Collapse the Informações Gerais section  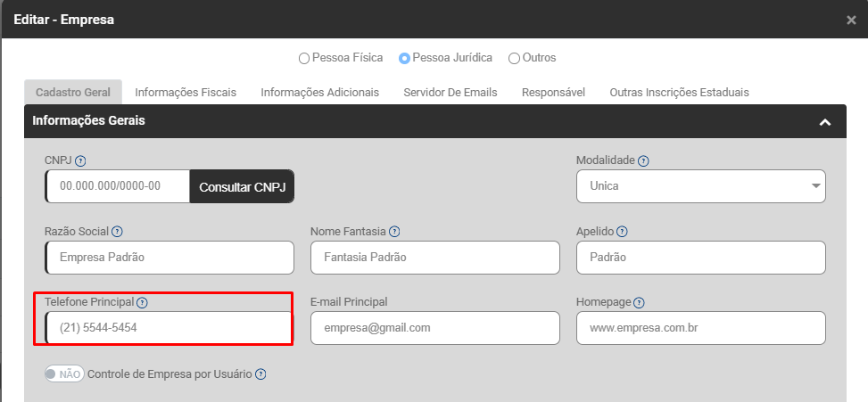(x=825, y=121)
